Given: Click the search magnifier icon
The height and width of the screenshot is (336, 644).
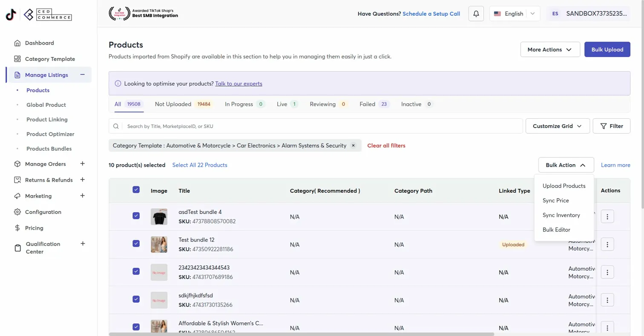Looking at the screenshot, I should point(116,126).
